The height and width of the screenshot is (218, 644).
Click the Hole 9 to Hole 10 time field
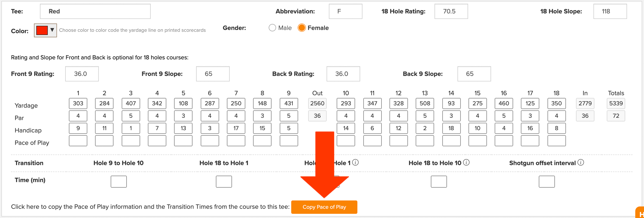tap(119, 182)
